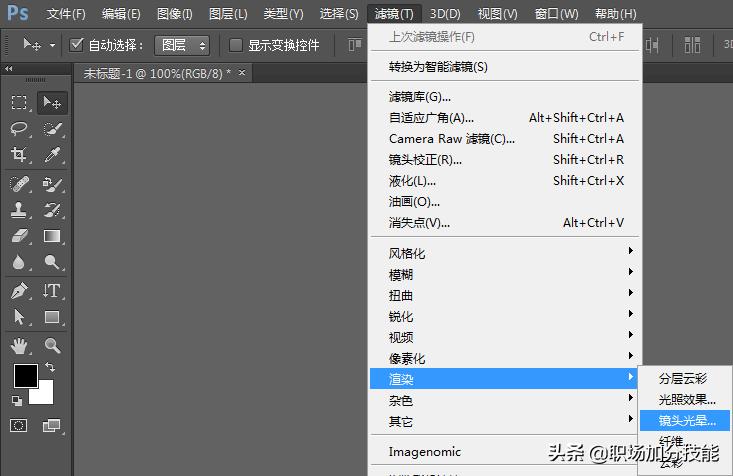Open the 编辑(E) menu
The image size is (733, 476).
(x=121, y=14)
